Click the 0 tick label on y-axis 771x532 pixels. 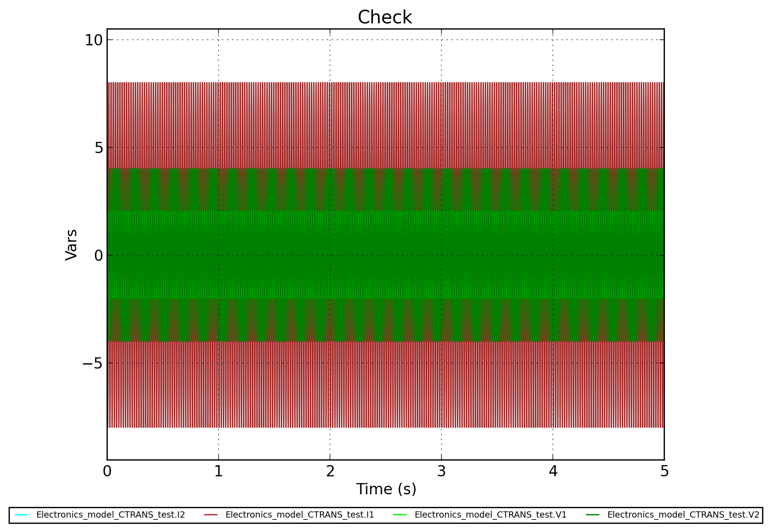point(98,255)
